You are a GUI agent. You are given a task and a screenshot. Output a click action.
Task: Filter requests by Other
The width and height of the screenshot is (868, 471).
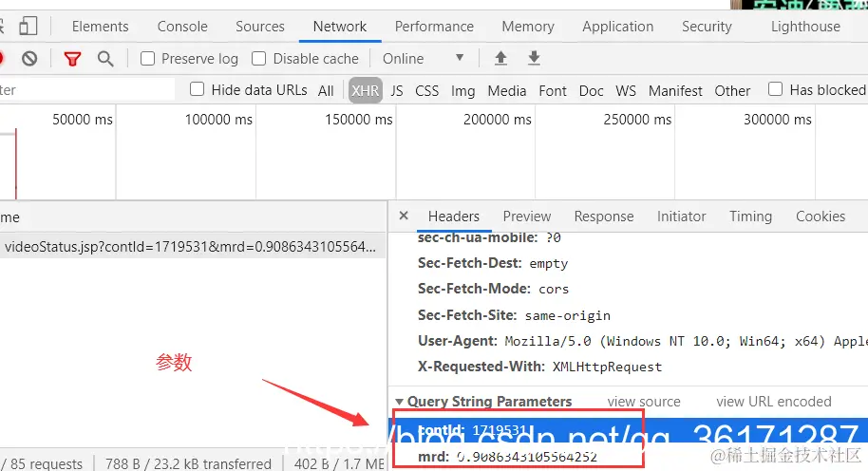732,91
